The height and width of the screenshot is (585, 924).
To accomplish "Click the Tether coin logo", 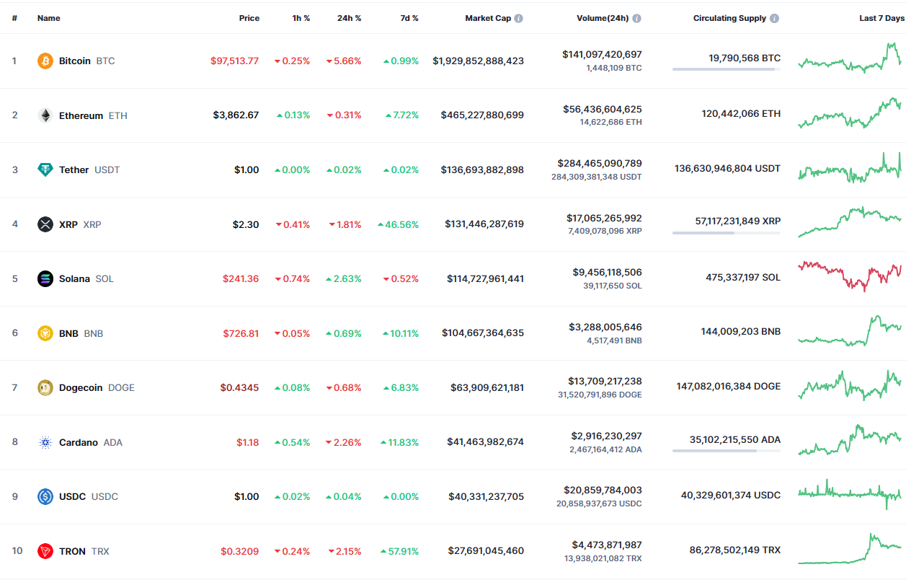I will [45, 170].
